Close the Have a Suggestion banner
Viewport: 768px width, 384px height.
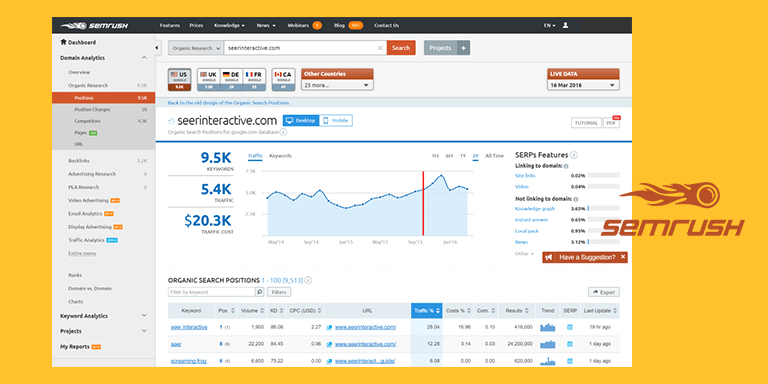pos(623,257)
